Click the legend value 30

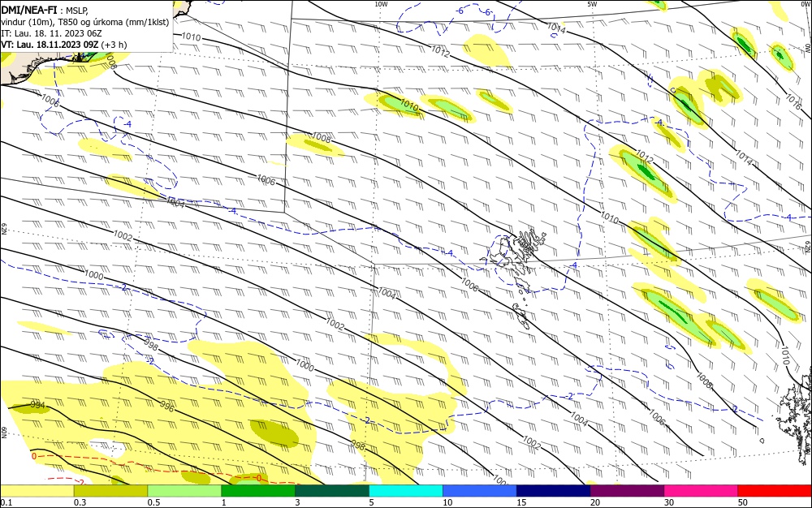669,502
